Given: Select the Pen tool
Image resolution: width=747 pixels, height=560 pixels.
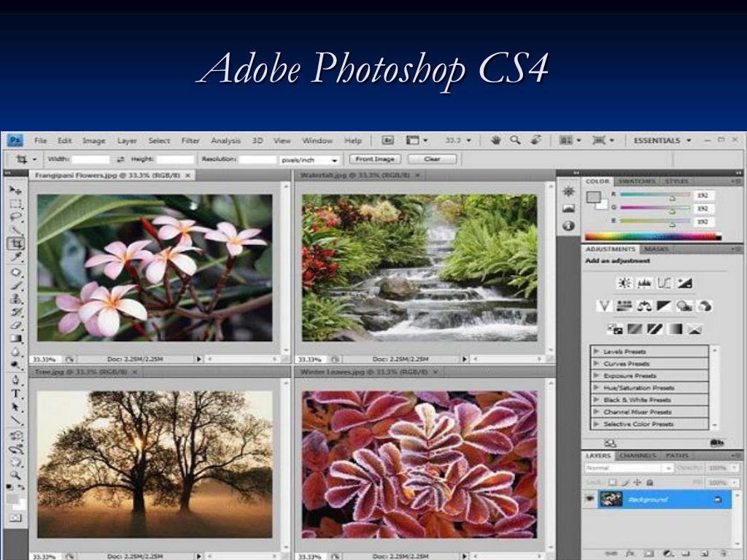Looking at the screenshot, I should (16, 380).
